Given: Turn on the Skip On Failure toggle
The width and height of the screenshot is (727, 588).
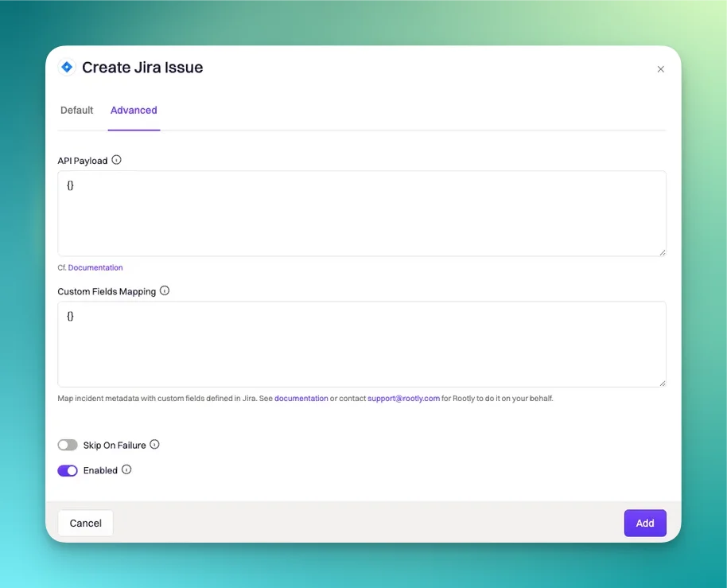Looking at the screenshot, I should click(x=68, y=445).
